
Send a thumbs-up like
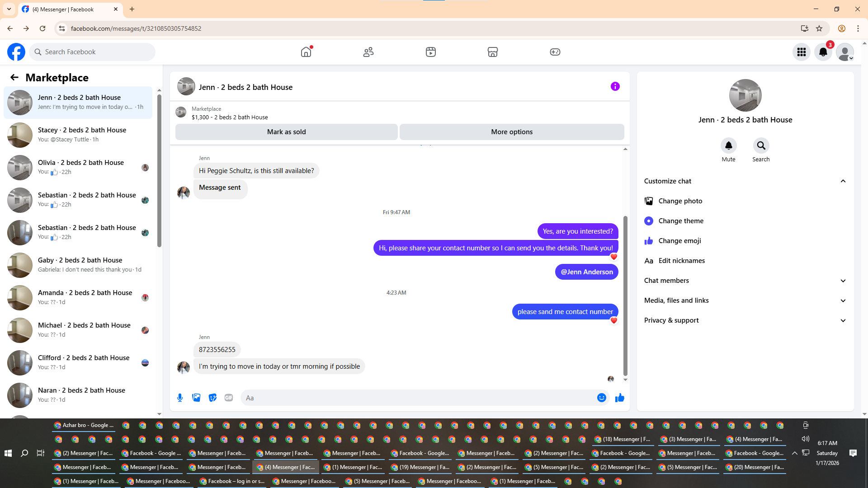click(619, 398)
